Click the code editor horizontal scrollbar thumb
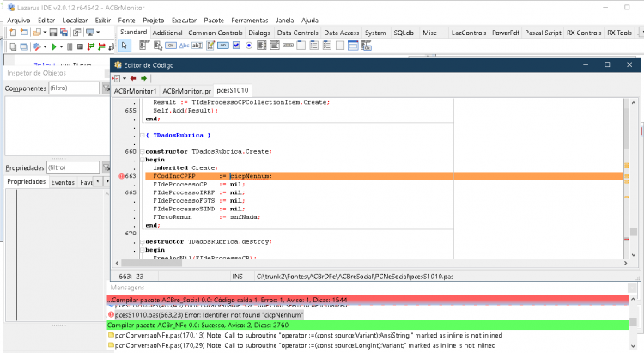 tap(151, 263)
